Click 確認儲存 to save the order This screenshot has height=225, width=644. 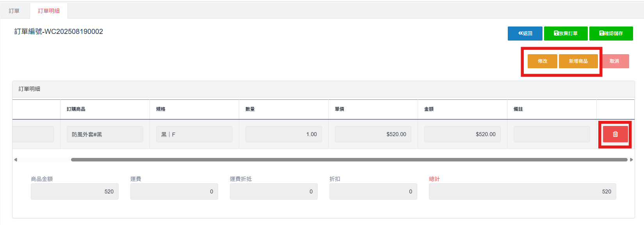tap(611, 34)
